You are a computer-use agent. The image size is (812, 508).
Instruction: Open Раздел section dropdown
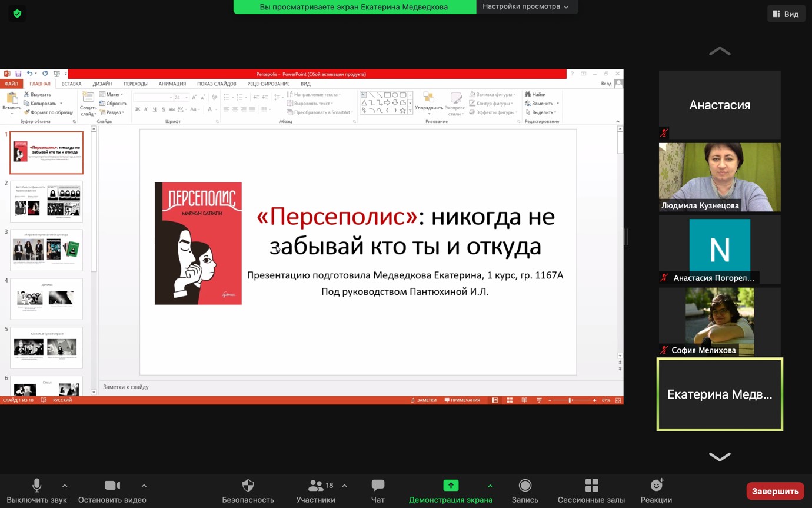pos(112,112)
